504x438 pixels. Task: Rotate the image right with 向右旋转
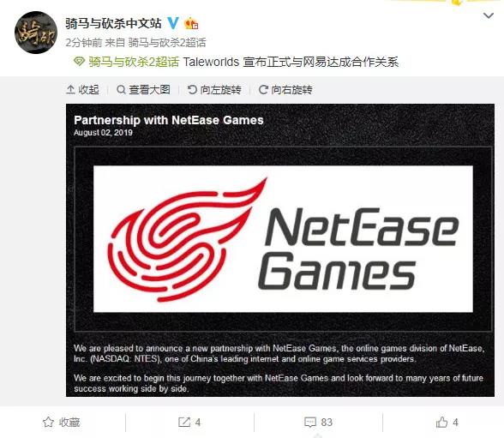pyautogui.click(x=285, y=90)
